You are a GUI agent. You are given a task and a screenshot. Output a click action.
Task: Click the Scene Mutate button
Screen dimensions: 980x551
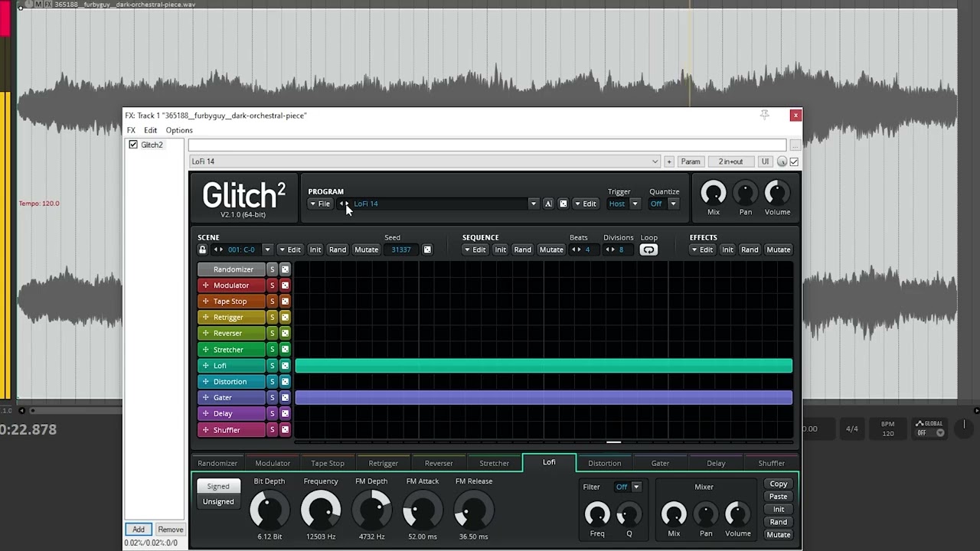point(366,249)
